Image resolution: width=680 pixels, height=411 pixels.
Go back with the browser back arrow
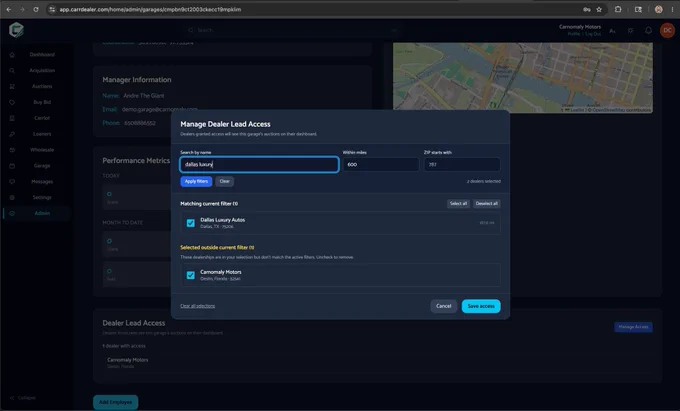pyautogui.click(x=9, y=9)
